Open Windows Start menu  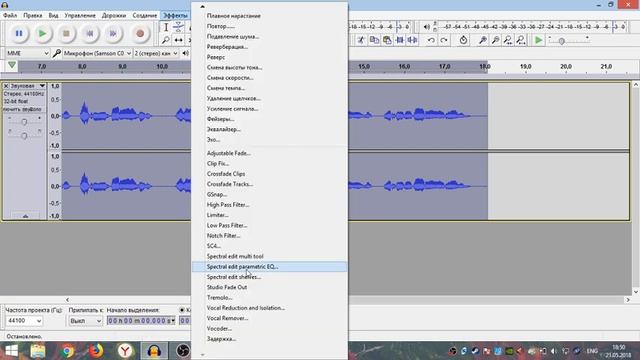(x=11, y=351)
